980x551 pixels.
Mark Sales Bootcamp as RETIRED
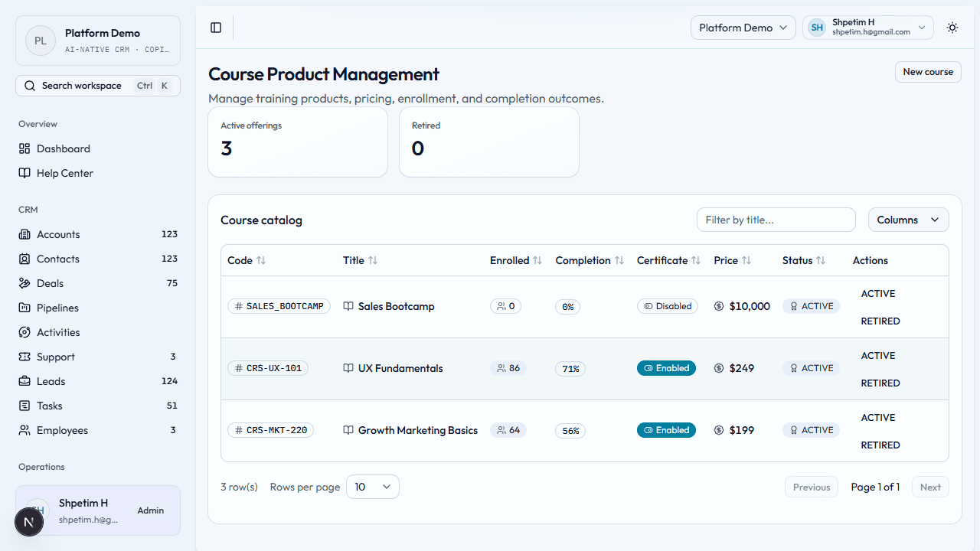(880, 321)
